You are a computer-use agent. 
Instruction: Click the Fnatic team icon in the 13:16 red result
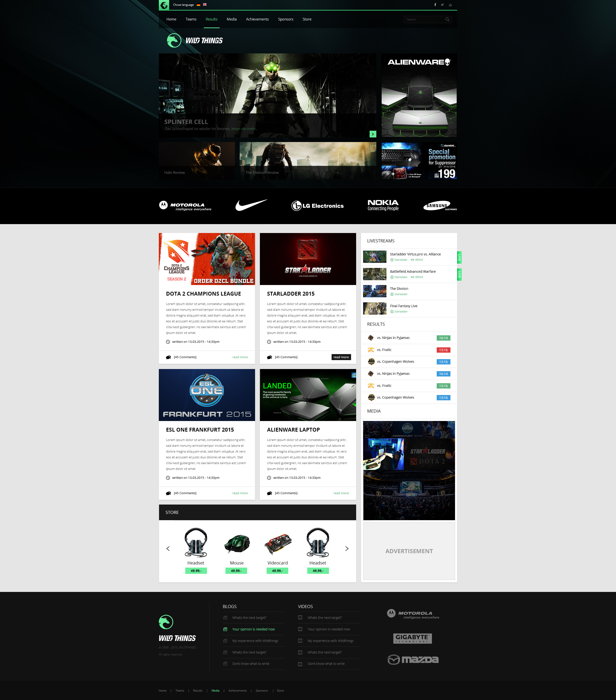[371, 350]
